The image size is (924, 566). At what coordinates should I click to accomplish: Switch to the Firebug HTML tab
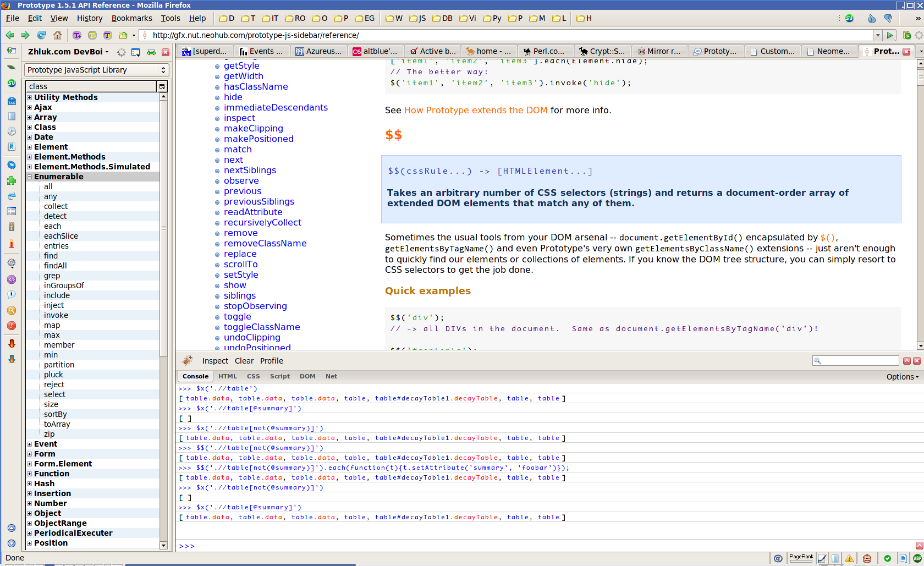point(228,377)
